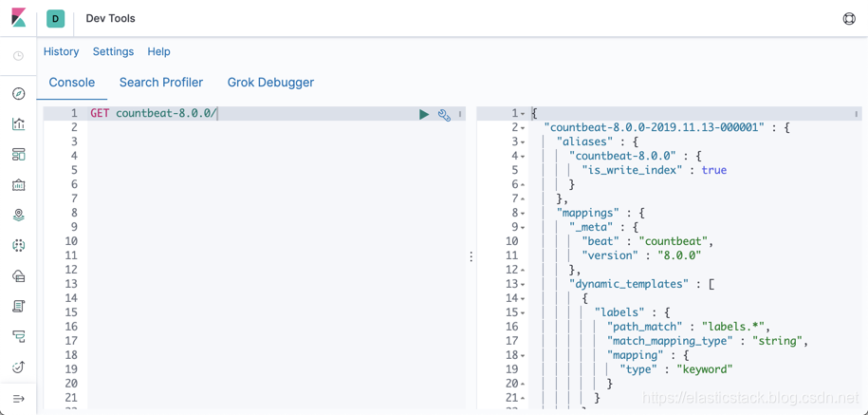868x415 pixels.
Task: Switch to Grok Debugger tab
Action: tap(270, 83)
